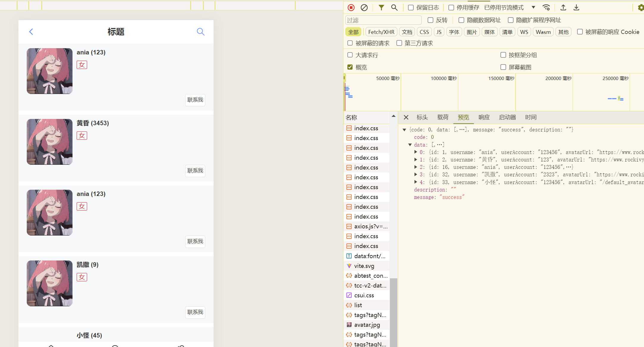The image size is (644, 347).
Task: Expand data item 0 ania
Action: click(415, 152)
